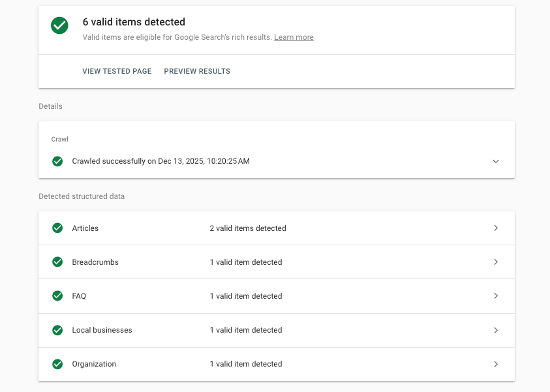
Task: Click the '2 valid items detected' text for Articles
Action: pos(247,228)
